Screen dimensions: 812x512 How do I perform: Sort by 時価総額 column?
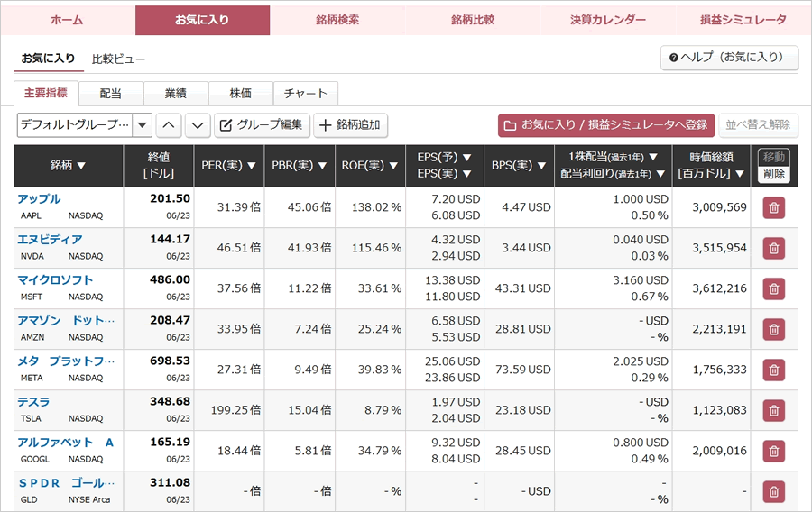click(x=711, y=166)
